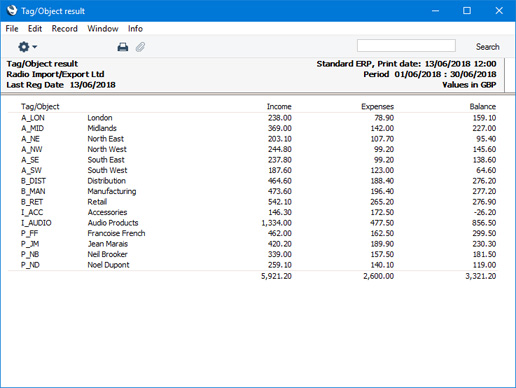The height and width of the screenshot is (388, 516).
Task: Click the I_AUDIO tag code
Action: 36,223
